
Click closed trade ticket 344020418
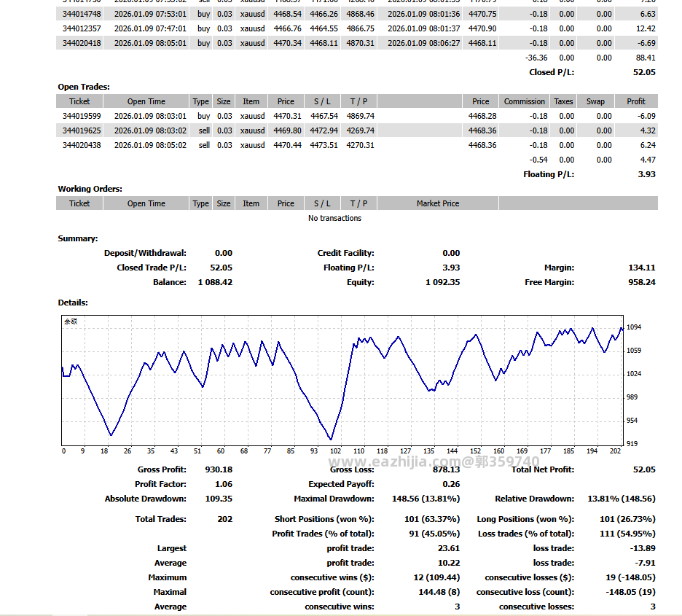[82, 43]
